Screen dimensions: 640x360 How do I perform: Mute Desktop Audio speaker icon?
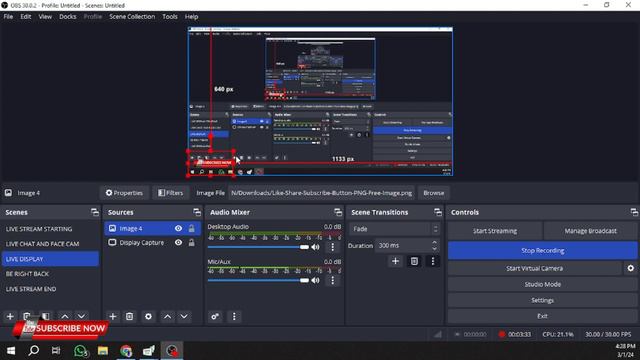point(316,247)
